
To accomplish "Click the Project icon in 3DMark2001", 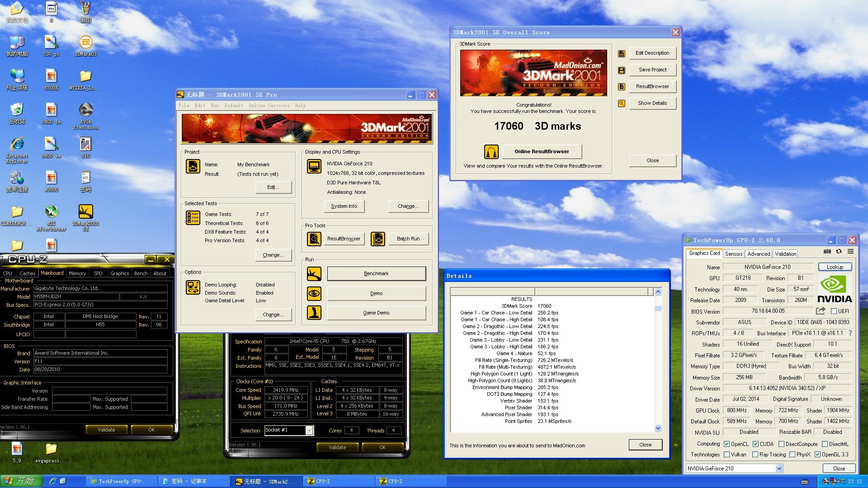I will pos(193,166).
